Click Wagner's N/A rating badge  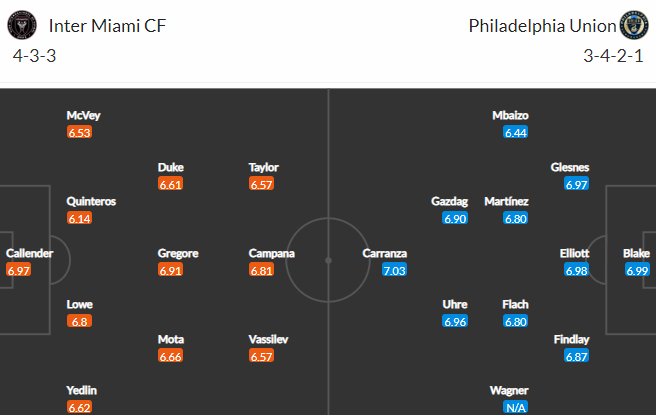(515, 407)
